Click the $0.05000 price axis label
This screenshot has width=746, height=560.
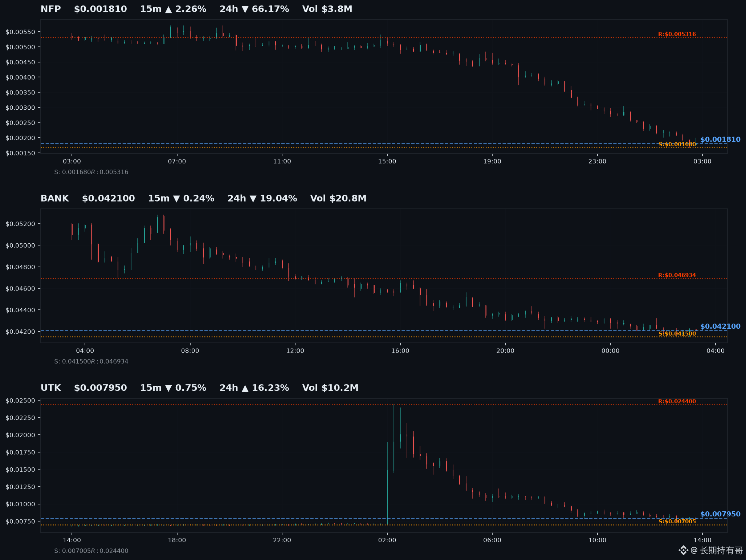[20, 245]
